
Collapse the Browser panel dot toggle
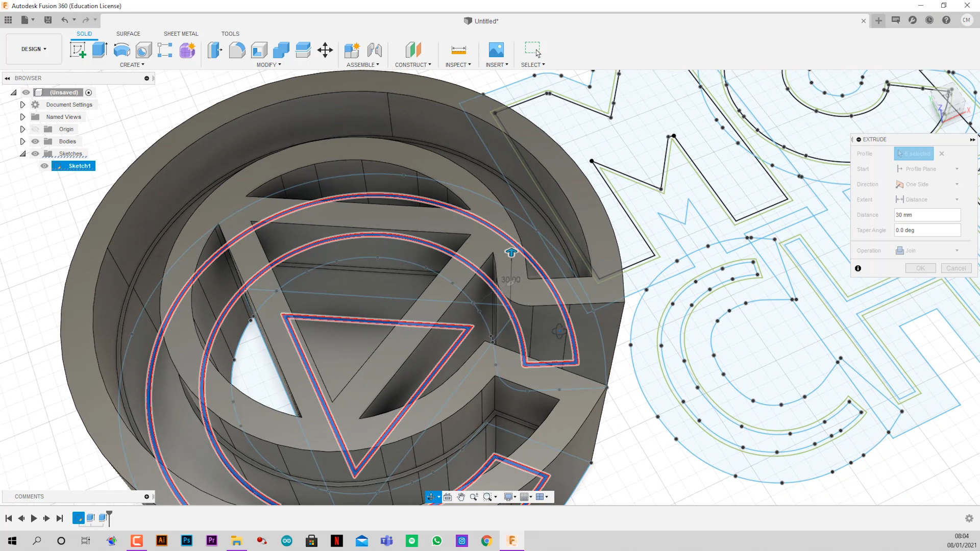pos(146,78)
